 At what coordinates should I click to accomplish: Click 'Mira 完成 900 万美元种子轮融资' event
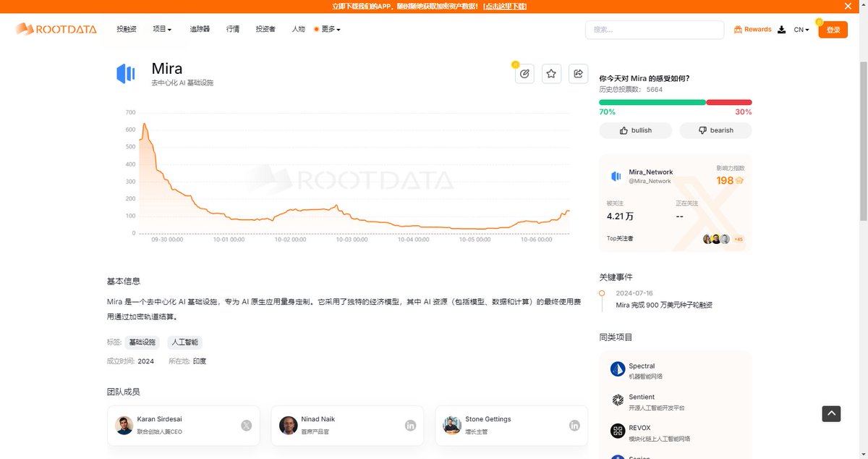[x=664, y=306]
